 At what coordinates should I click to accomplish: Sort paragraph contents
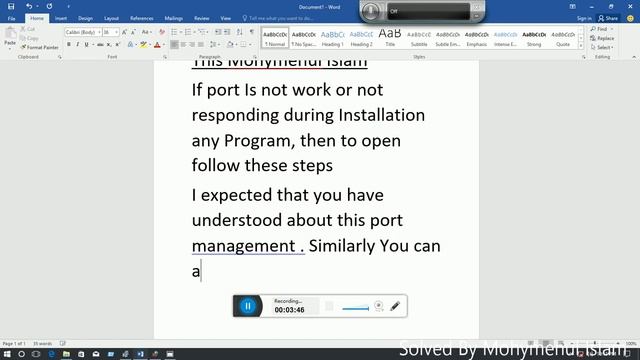pyautogui.click(x=240, y=32)
